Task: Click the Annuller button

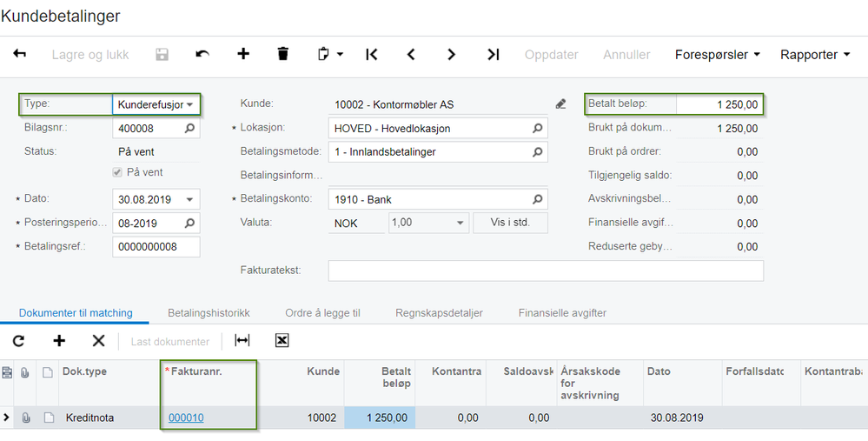Action: tap(626, 55)
